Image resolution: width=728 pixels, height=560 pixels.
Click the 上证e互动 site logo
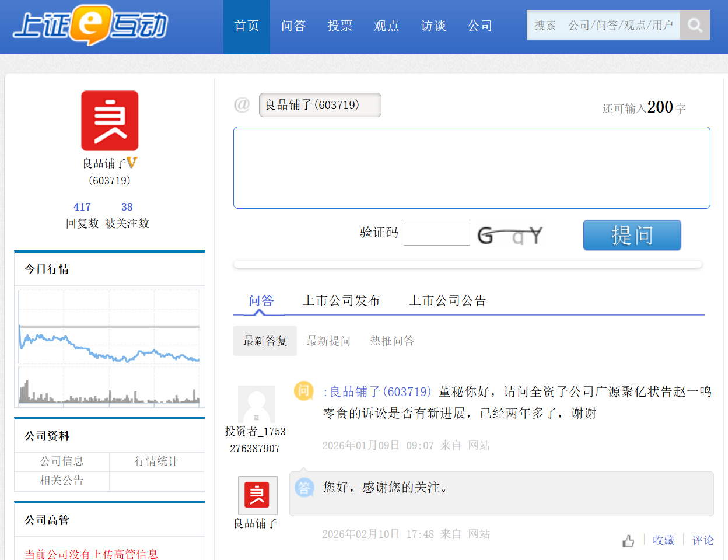90,25
